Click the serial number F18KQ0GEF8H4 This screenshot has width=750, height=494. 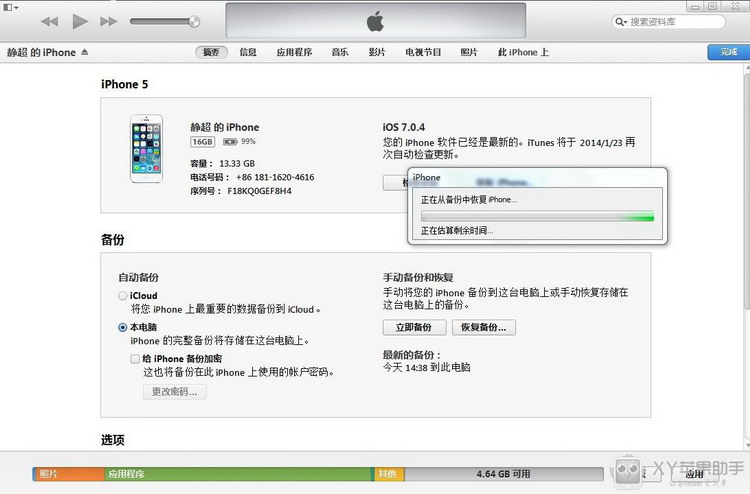point(259,191)
